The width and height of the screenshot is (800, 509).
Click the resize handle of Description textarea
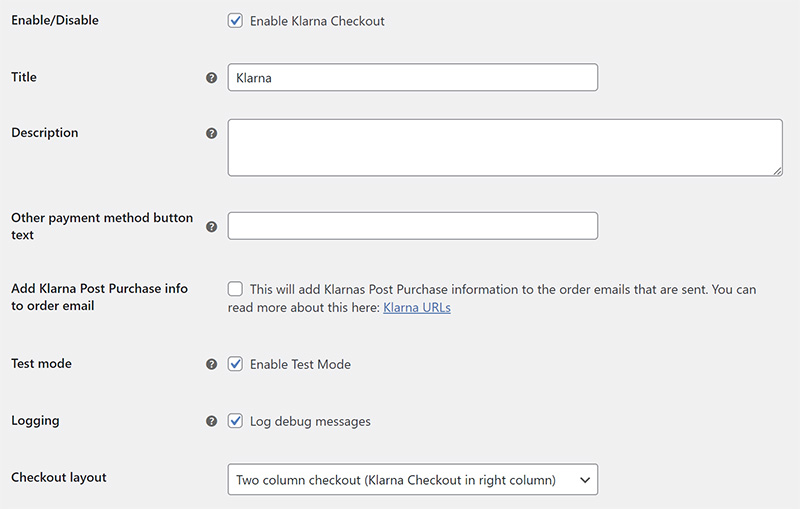(777, 171)
